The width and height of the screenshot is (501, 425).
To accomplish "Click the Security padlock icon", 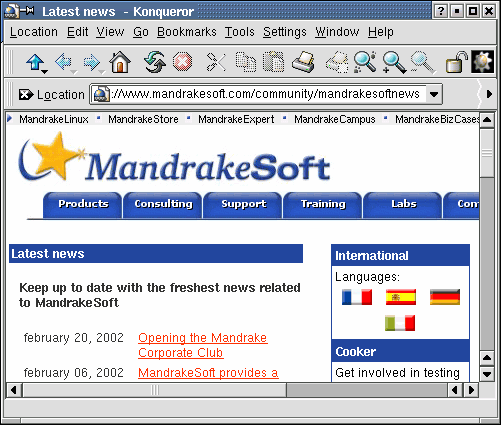I will (456, 62).
